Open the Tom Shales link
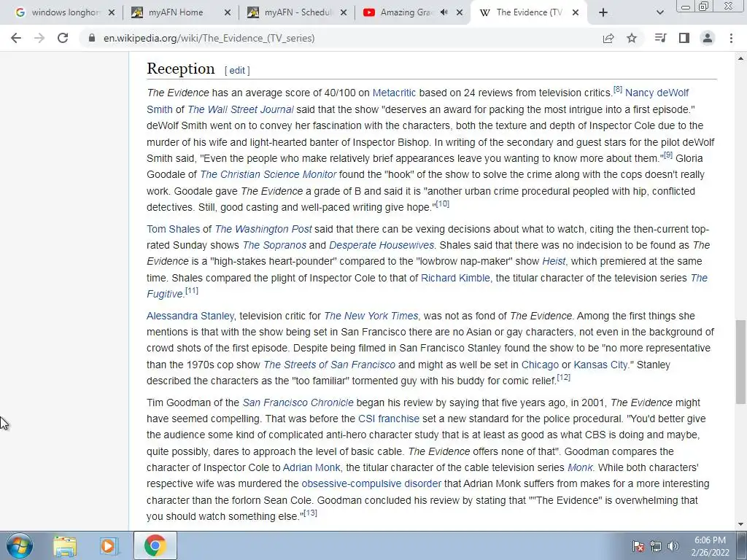Viewport: 747px width, 560px height. (x=174, y=229)
